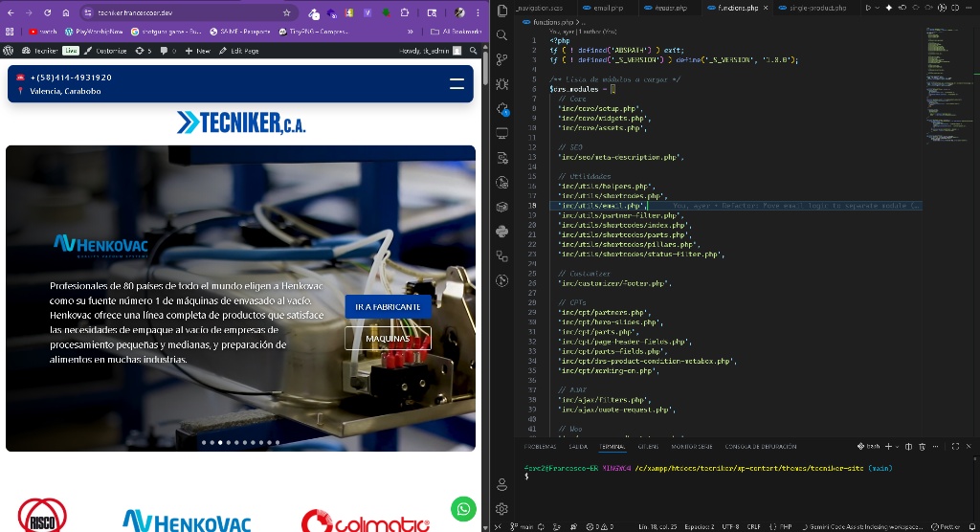
Task: Bookmark this page with the star icon
Action: click(286, 12)
